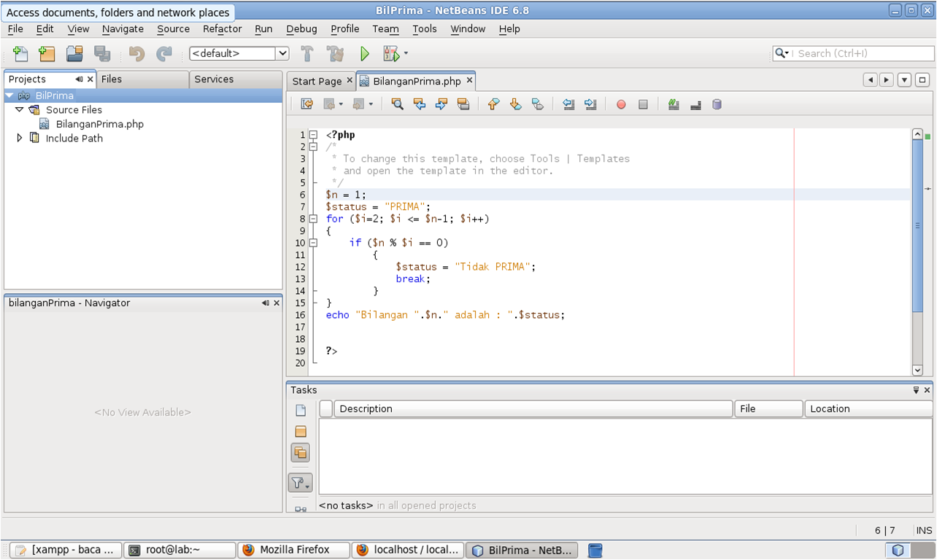The image size is (937, 560).
Task: Toggle the Tasks filter button
Action: (300, 483)
